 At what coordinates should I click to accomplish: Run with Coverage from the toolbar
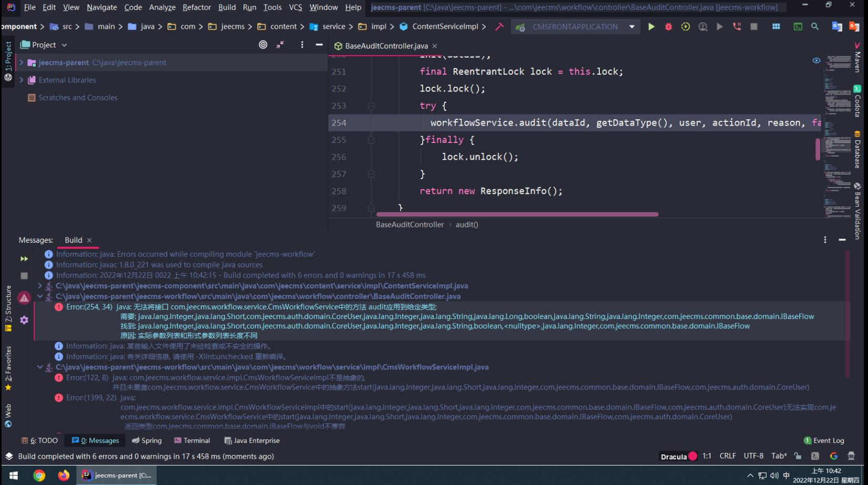[x=686, y=27]
